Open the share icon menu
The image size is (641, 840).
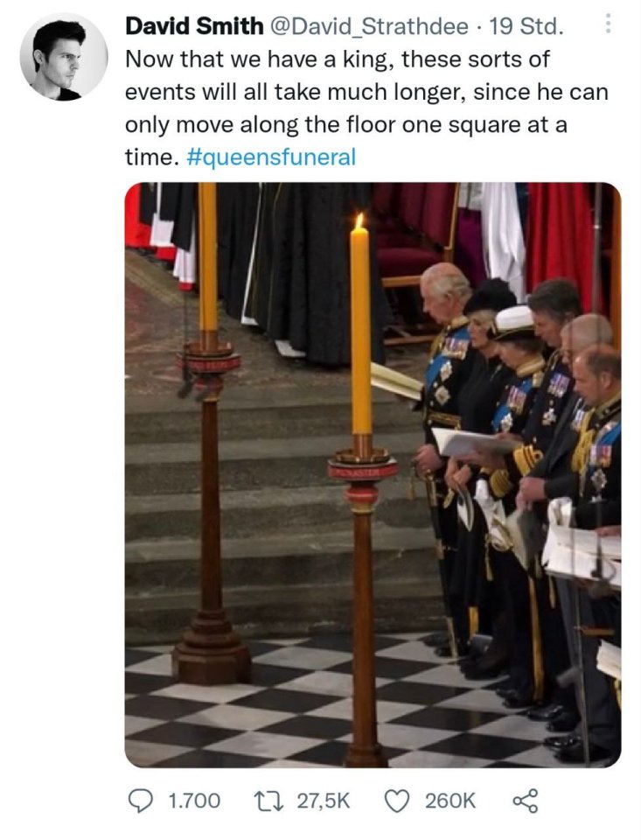coord(526,801)
